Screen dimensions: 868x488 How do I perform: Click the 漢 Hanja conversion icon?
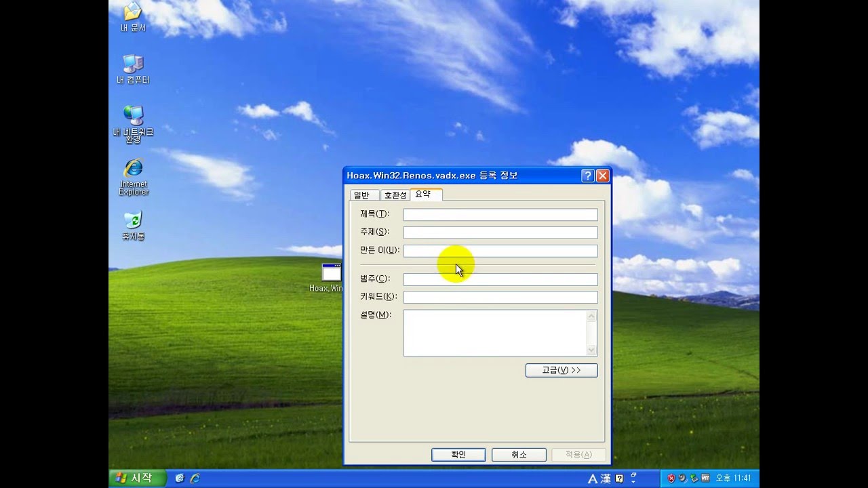[x=606, y=479]
